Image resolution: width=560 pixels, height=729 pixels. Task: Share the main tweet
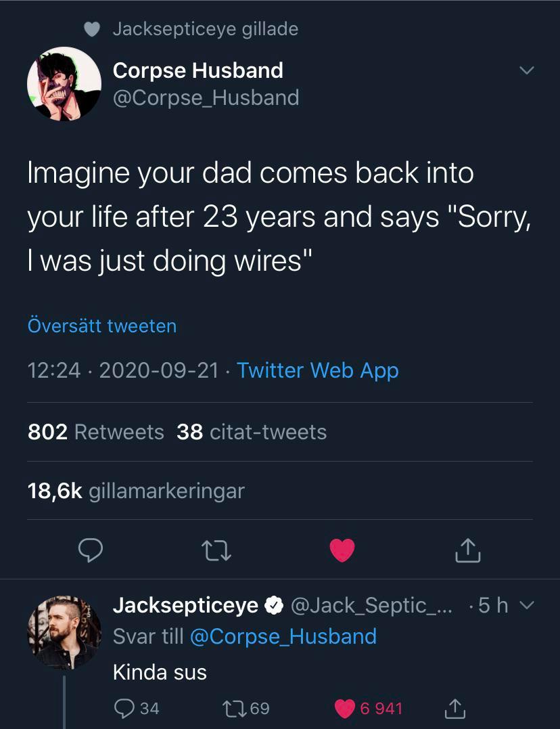point(467,550)
